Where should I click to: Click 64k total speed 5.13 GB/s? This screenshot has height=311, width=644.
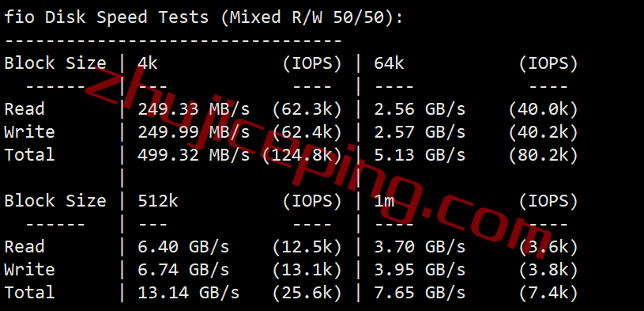point(420,155)
